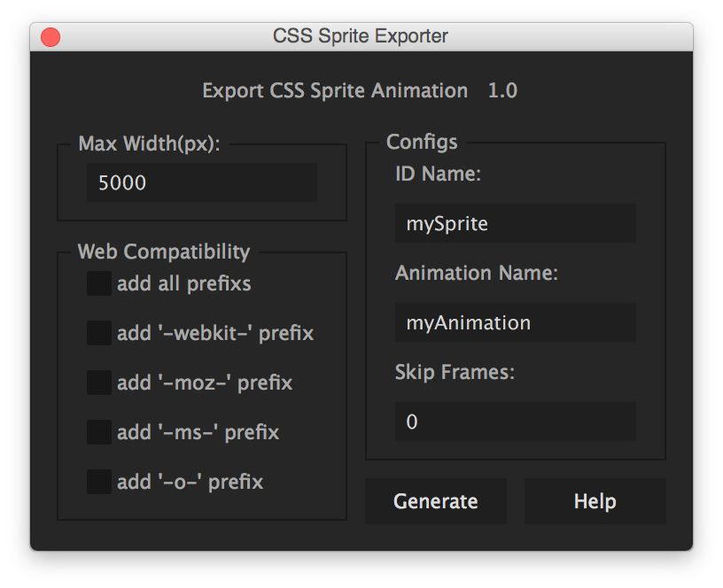Enable the 'add all prefixs' checkbox
This screenshot has width=723, height=588.
pyautogui.click(x=98, y=282)
